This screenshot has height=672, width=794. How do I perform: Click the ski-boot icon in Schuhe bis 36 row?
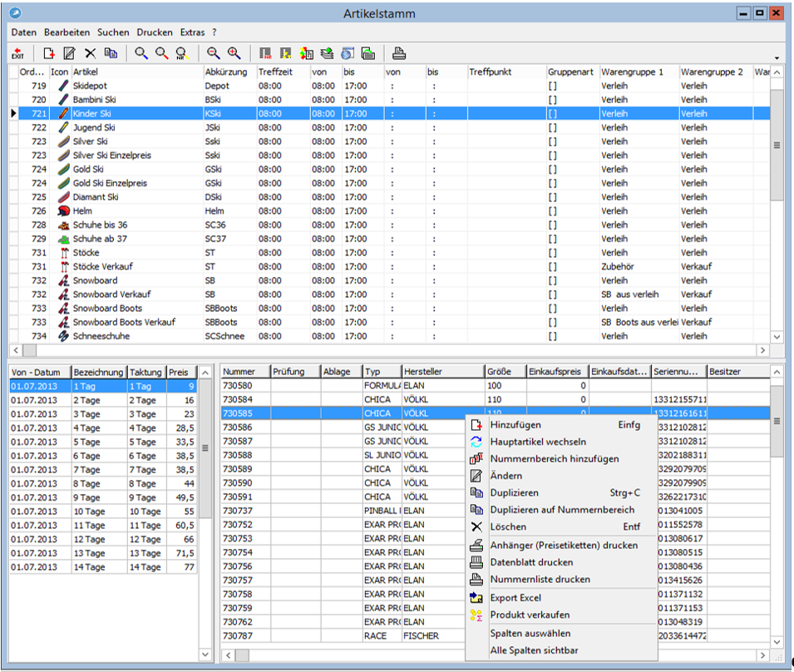63,225
